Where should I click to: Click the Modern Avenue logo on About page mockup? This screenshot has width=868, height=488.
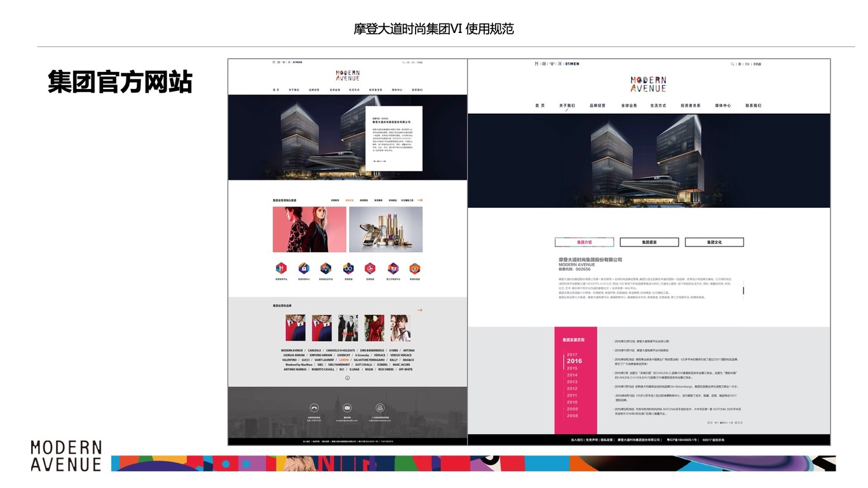(x=648, y=85)
